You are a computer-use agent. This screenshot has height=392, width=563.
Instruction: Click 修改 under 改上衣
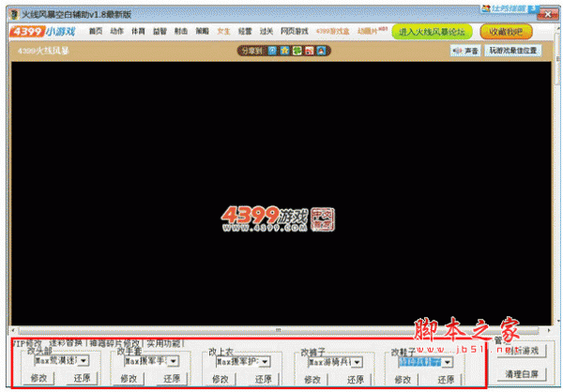click(x=221, y=379)
